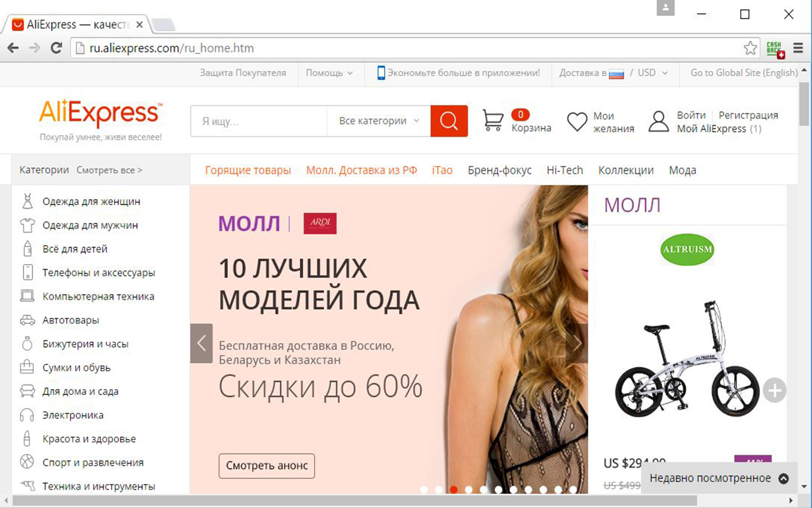Click the user profile silhouette icon
The image size is (812, 508).
659,121
